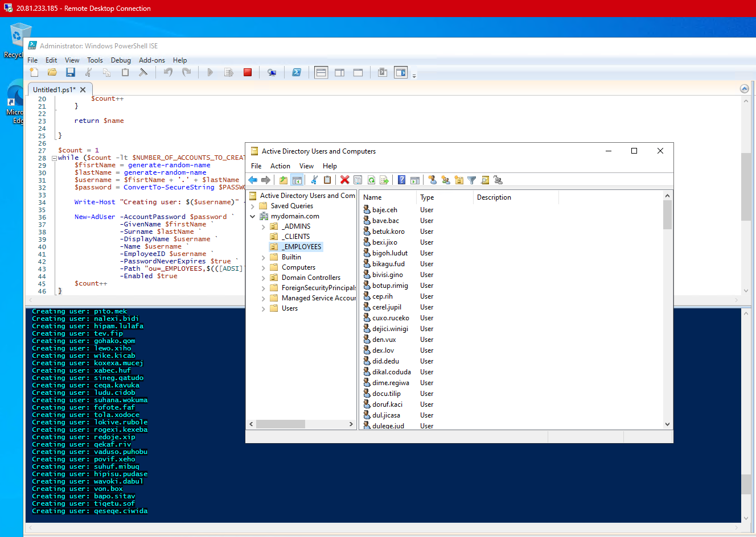Viewport: 756px width, 537px height.
Task: Show script pane maximized layout icon
Action: coord(358,72)
